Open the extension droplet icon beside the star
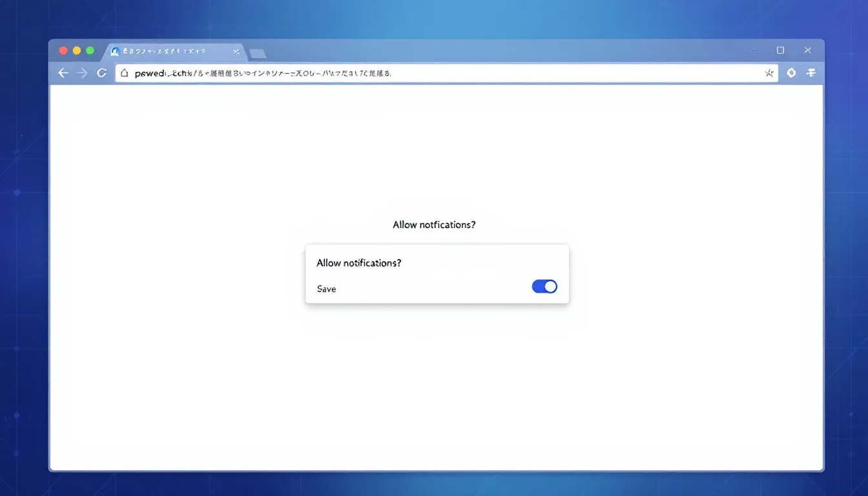The width and height of the screenshot is (868, 496). [791, 73]
